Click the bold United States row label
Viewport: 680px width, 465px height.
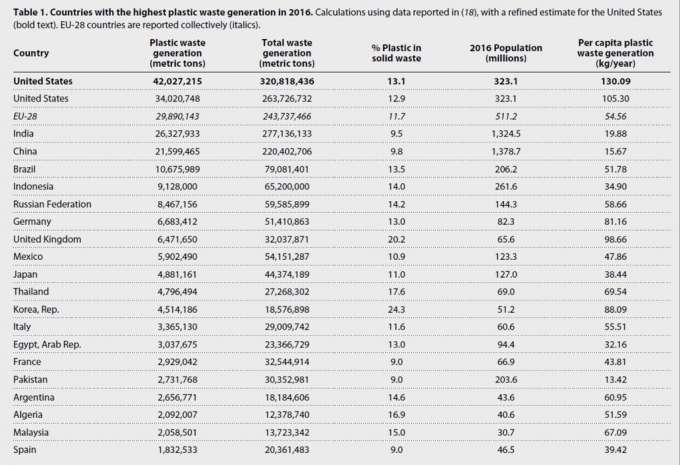43,81
